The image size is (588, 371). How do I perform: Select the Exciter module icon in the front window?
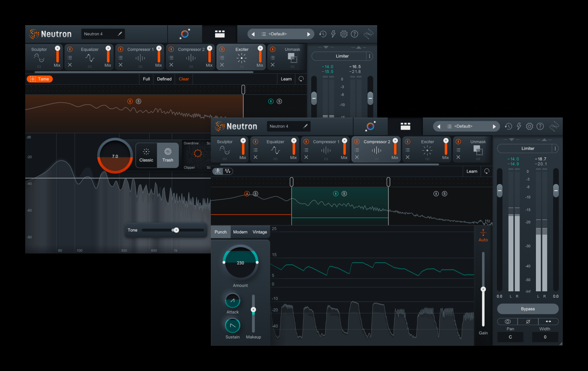427,151
